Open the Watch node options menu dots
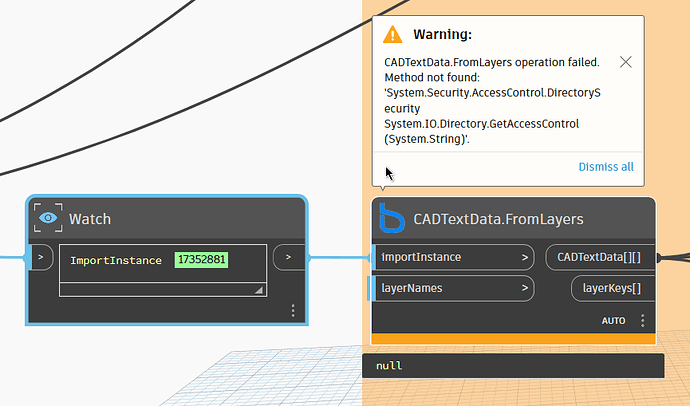The image size is (690, 406). pyautogui.click(x=293, y=311)
